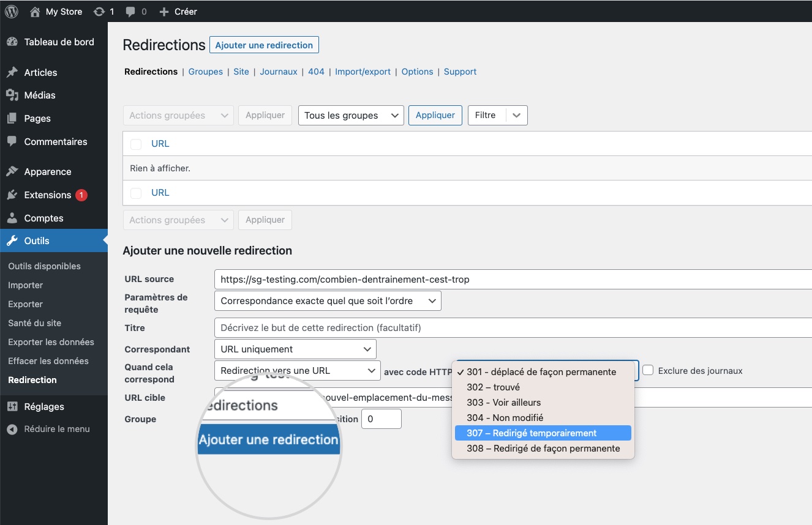Viewport: 812px width, 525px height.
Task: Open the Support tab
Action: tap(460, 72)
